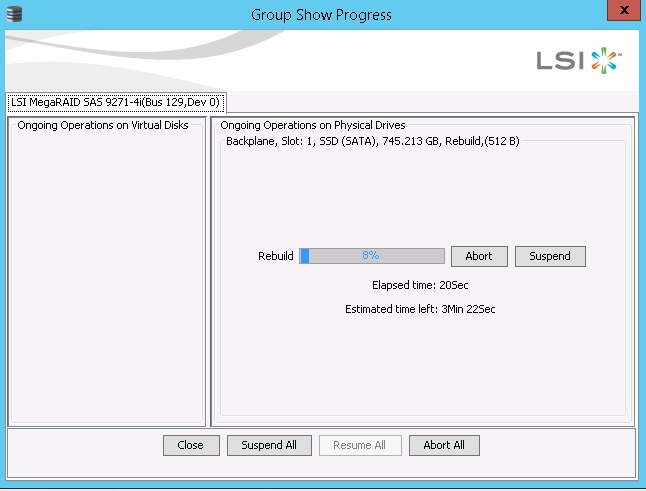646x491 pixels.
Task: Click the Ongoing Operations on Virtual Disks heading
Action: click(x=103, y=125)
